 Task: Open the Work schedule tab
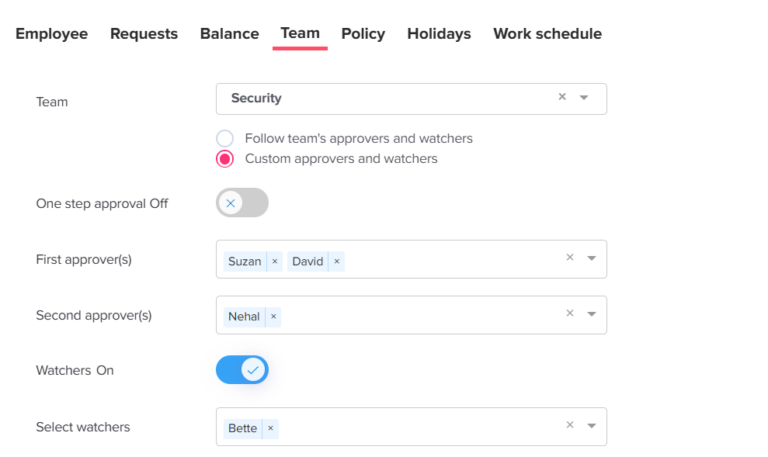547,34
